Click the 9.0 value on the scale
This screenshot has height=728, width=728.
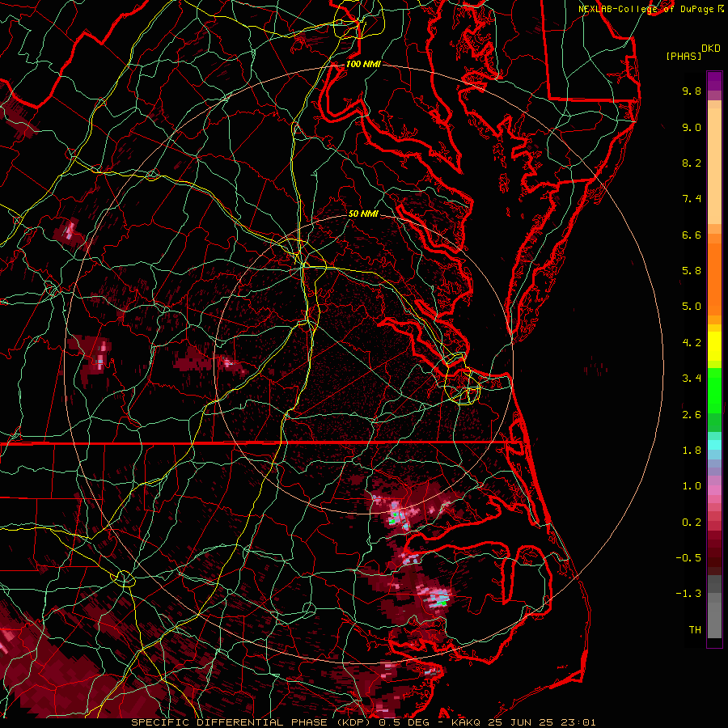click(692, 127)
